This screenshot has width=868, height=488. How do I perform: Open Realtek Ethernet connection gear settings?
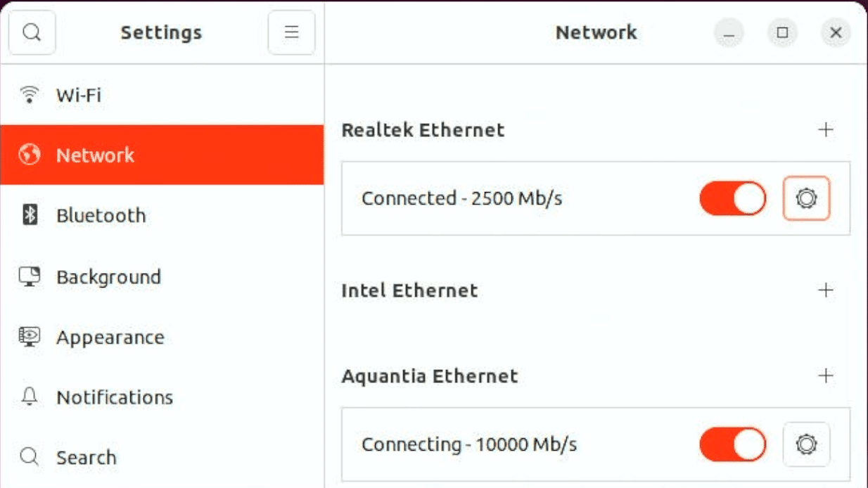point(806,198)
